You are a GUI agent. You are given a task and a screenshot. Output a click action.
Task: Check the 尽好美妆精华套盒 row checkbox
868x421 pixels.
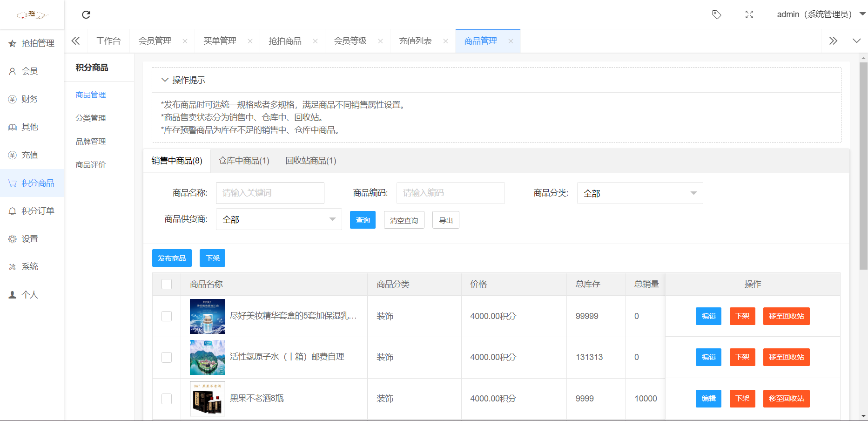click(167, 316)
